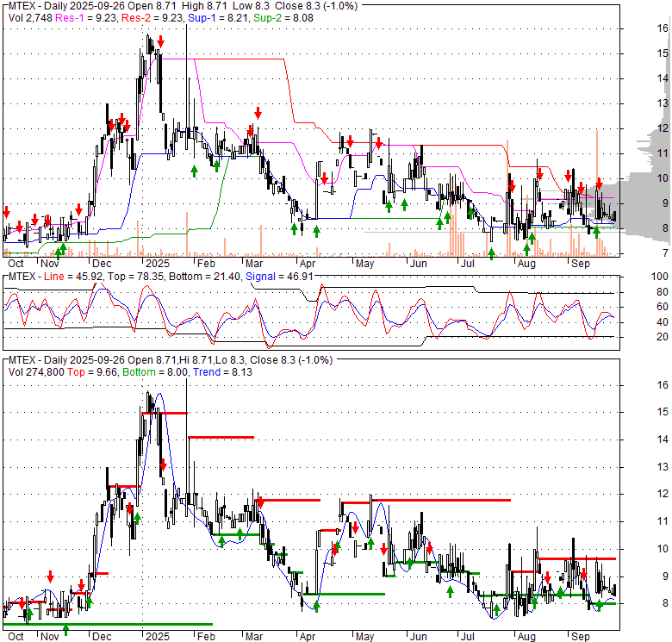
Task: Select the Feb label on bottom chart axis
Action: click(x=206, y=637)
